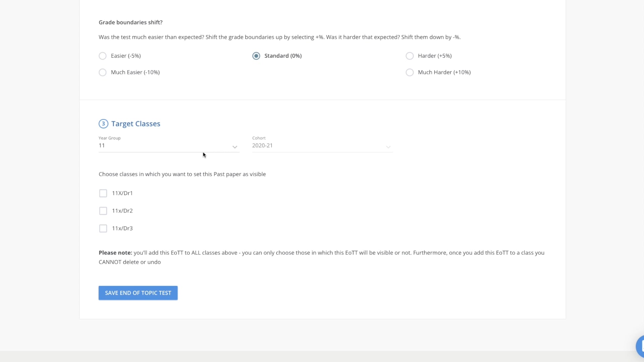The height and width of the screenshot is (362, 644).
Task: Select the "Much Easier (-10%)" option
Action: [102, 72]
